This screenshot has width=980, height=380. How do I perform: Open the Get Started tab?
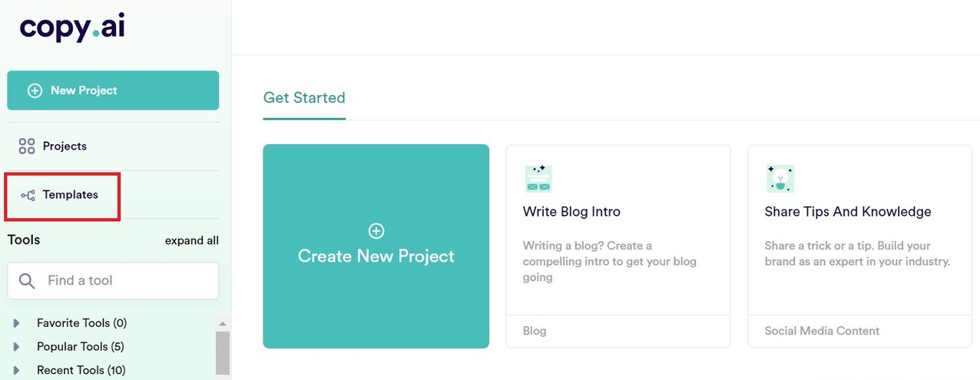304,98
